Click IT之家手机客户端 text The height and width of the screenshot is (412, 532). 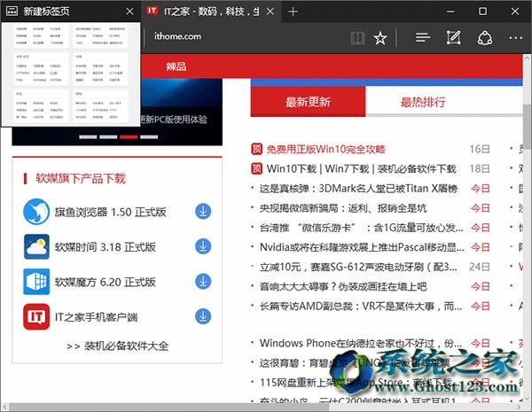(x=97, y=317)
